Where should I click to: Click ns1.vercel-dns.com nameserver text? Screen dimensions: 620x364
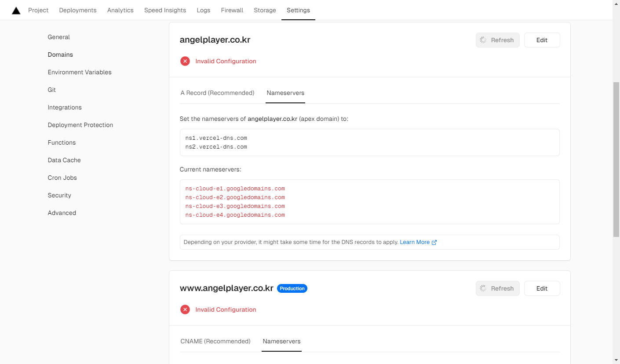[216, 138]
